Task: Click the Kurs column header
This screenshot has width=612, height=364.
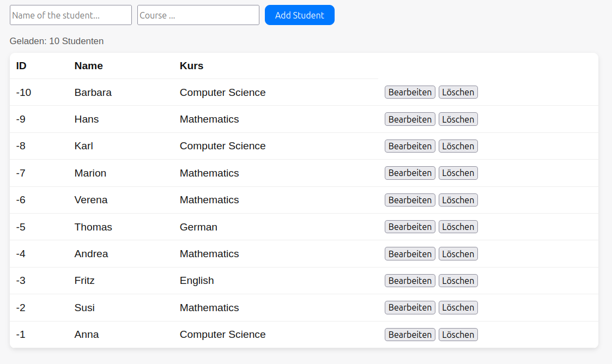Action: pyautogui.click(x=191, y=66)
